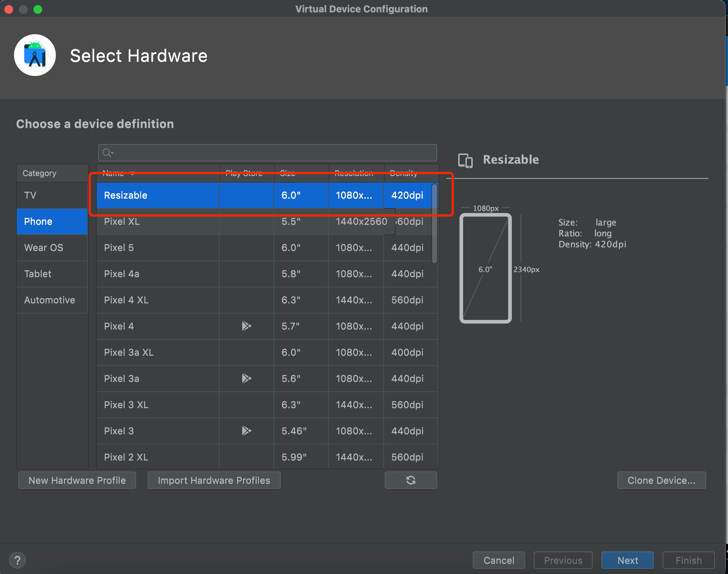Select the Tablet category
Screen dimensions: 728x574
coord(52,274)
